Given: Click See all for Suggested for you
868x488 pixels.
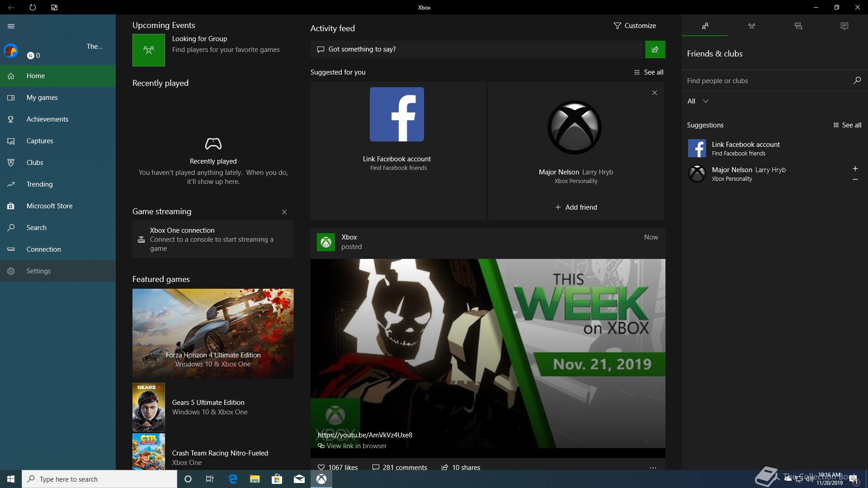Looking at the screenshot, I should pos(649,72).
